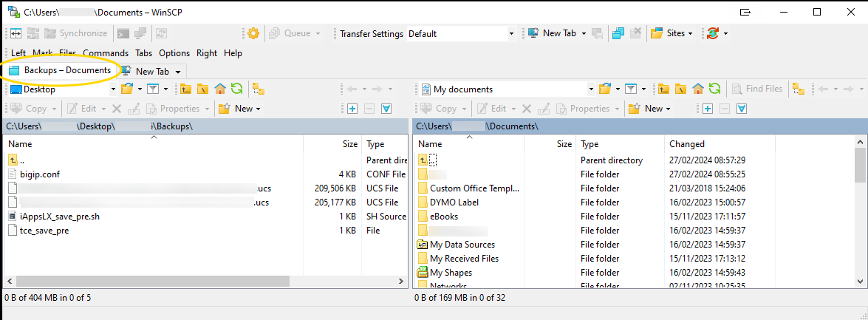Open root directory in right panel

(x=680, y=89)
